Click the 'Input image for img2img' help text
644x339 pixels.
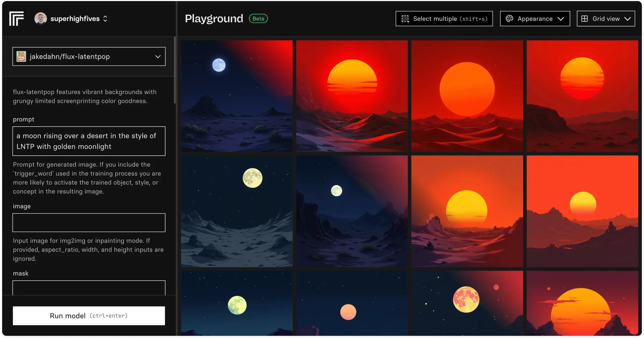(x=88, y=250)
